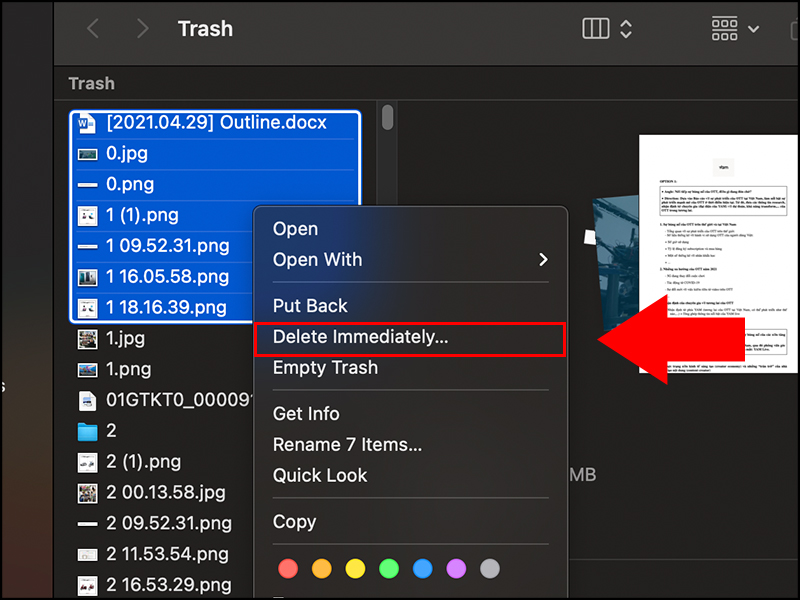Image resolution: width=800 pixels, height=600 pixels.
Task: Click the icon of 1 (1).png
Action: click(x=87, y=216)
